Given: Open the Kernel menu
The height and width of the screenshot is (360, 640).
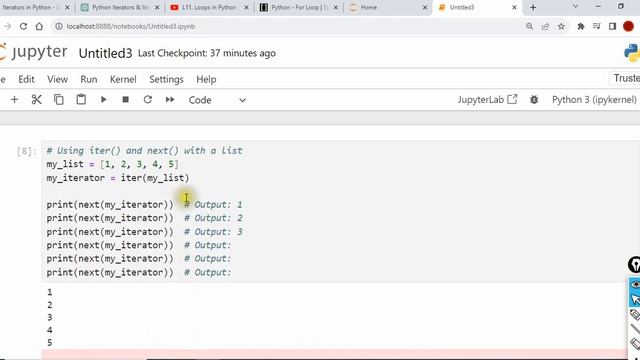Looking at the screenshot, I should tap(123, 79).
